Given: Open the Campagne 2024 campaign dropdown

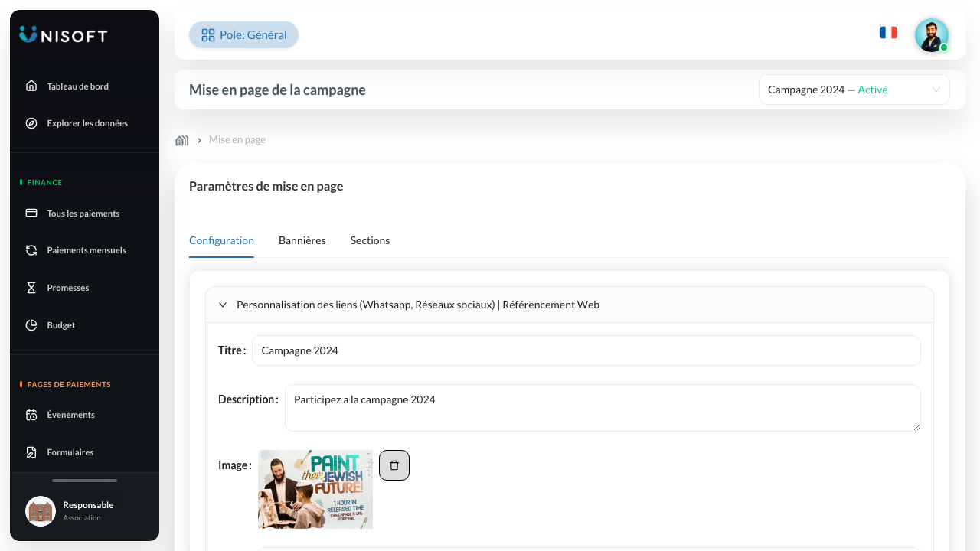Looking at the screenshot, I should click(854, 90).
